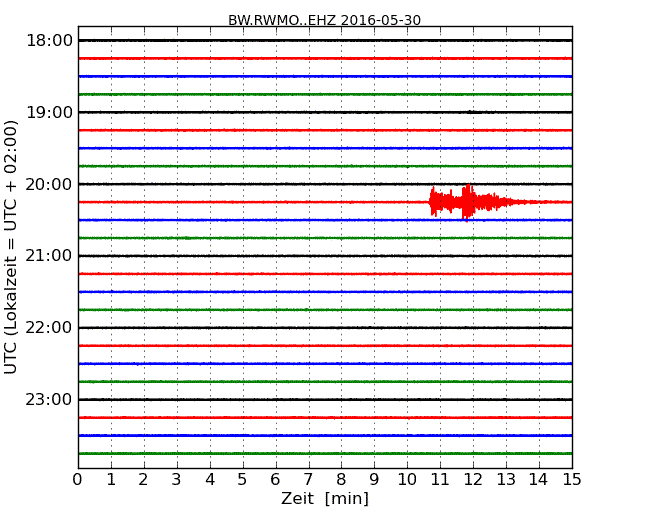
Task: Click the 18:00 time label
Action: 49,41
